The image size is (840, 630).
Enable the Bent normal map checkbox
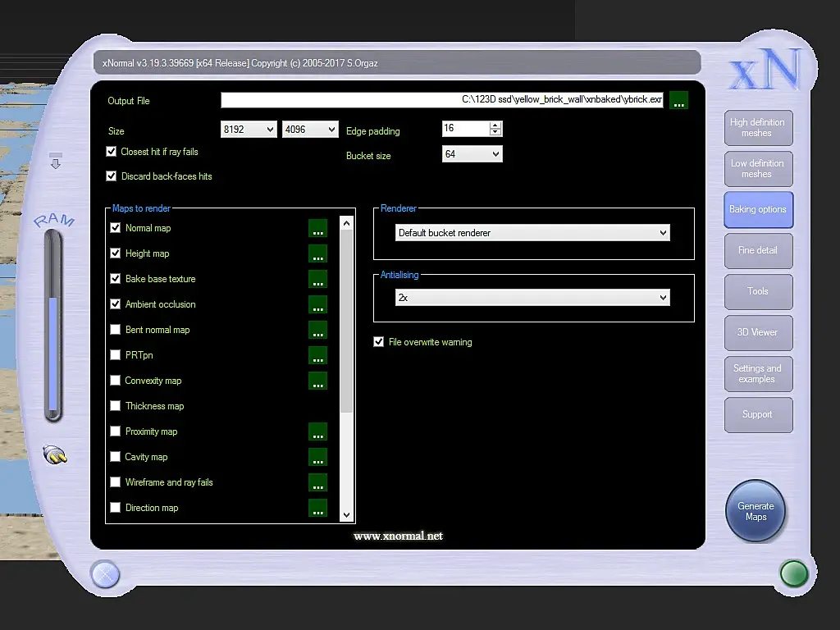115,330
